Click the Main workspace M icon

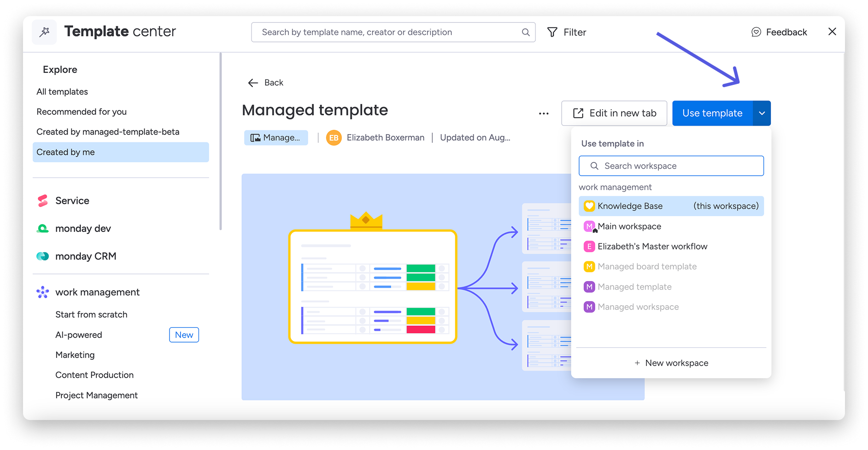589,226
